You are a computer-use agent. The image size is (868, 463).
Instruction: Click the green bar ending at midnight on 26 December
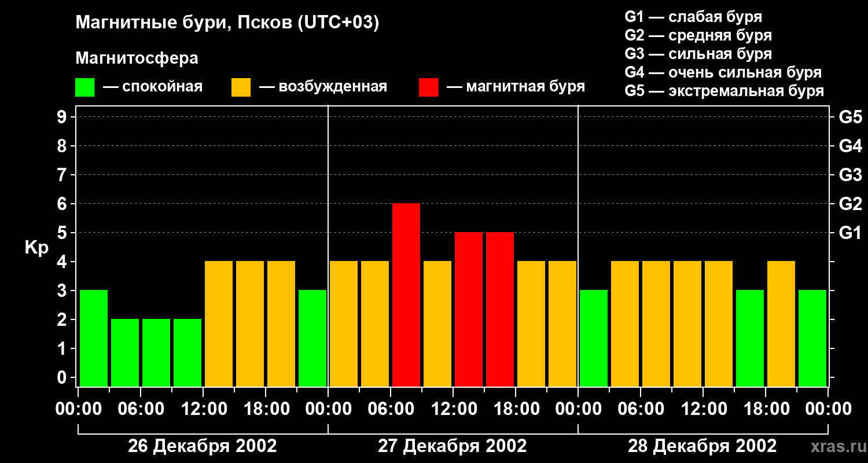point(312,338)
